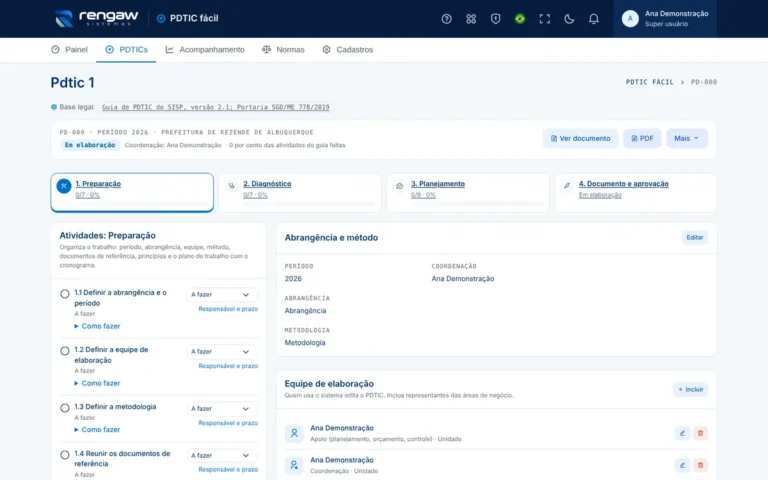The width and height of the screenshot is (768, 480).
Task: Open the Normas tab
Action: [x=283, y=49]
